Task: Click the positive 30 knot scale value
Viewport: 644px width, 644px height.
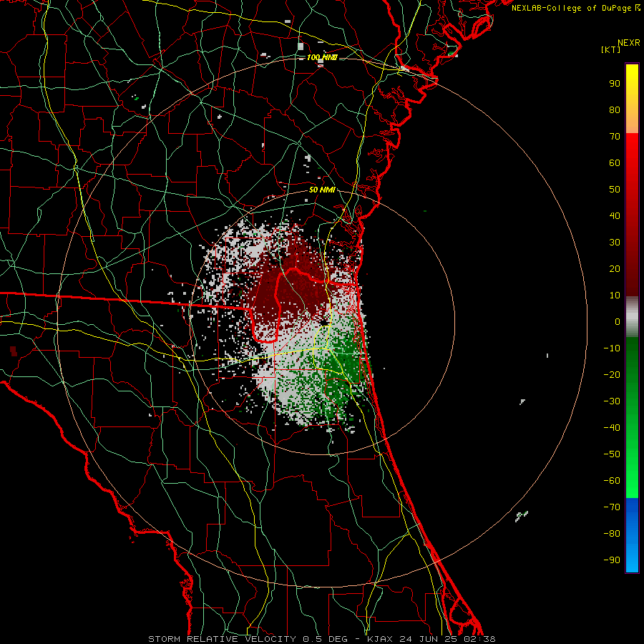Action: click(615, 243)
